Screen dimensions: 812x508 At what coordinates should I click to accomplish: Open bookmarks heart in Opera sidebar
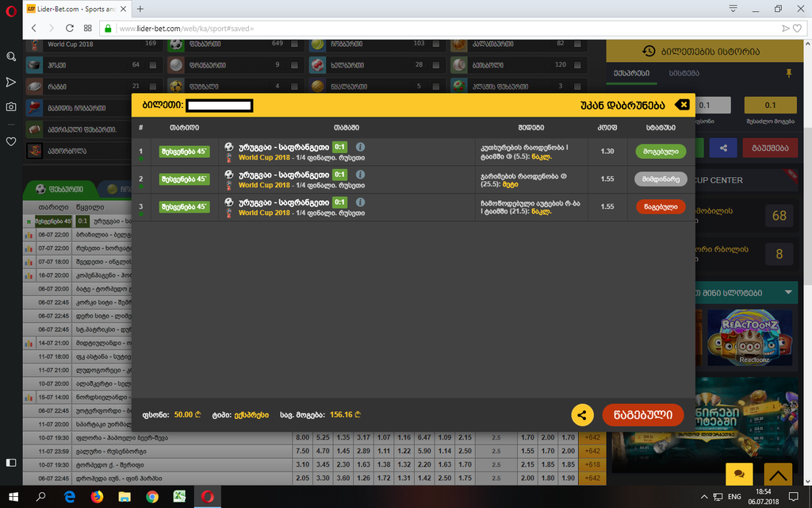(11, 141)
